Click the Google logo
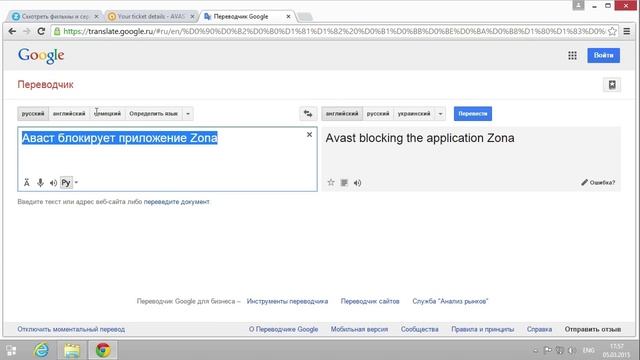This screenshot has height=360, width=640. point(41,56)
